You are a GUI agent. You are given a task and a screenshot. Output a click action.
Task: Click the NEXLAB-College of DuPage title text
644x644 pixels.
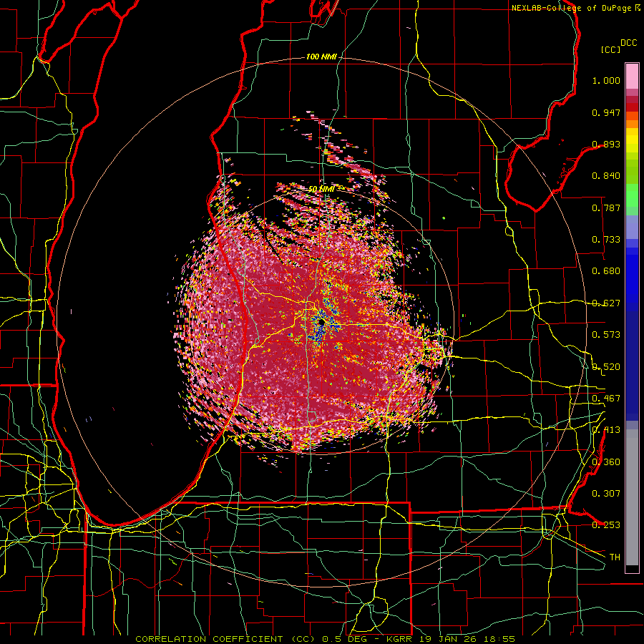(576, 8)
